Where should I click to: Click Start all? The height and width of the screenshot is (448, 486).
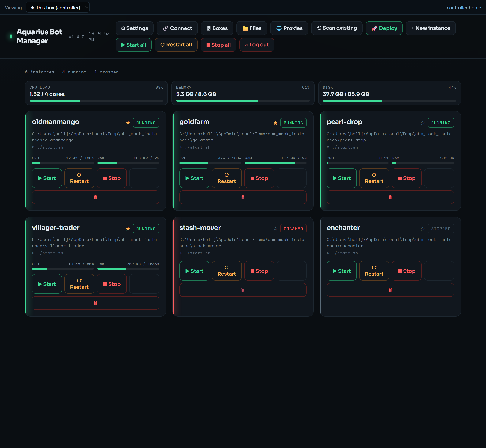coord(134,45)
